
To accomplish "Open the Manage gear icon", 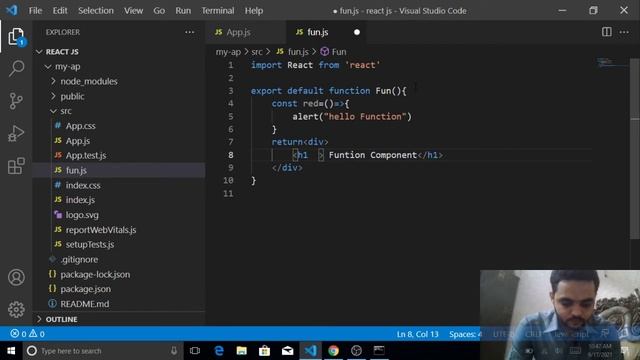I will click(x=16, y=309).
